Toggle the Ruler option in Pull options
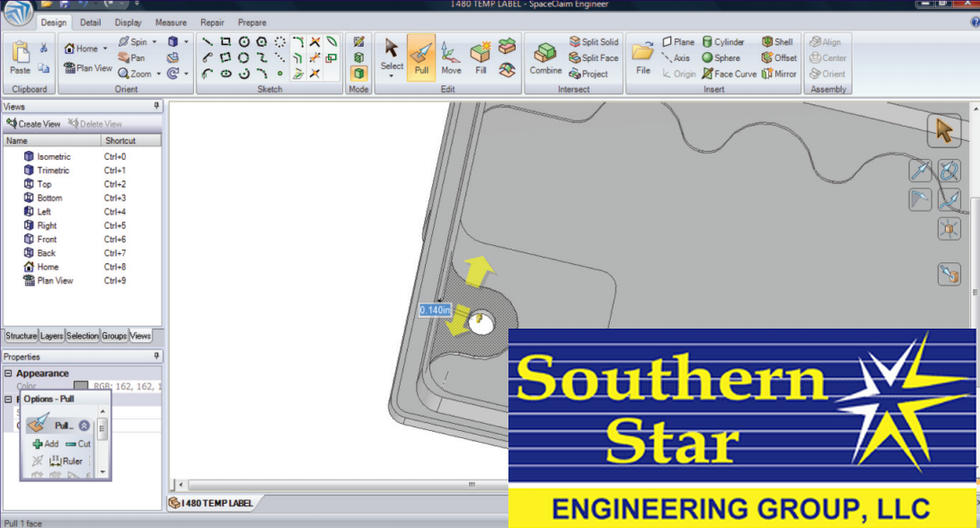The width and height of the screenshot is (980, 528). (66, 461)
